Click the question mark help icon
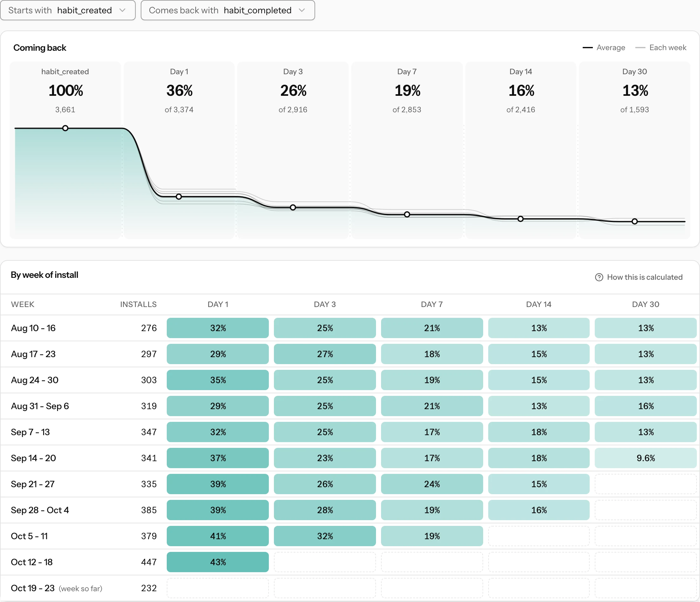 click(x=599, y=277)
